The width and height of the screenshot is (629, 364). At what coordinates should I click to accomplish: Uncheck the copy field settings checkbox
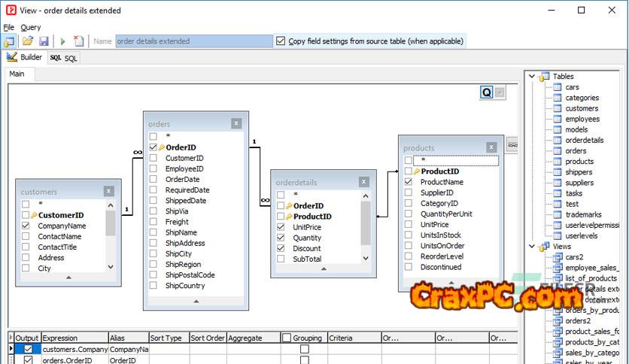pyautogui.click(x=281, y=41)
